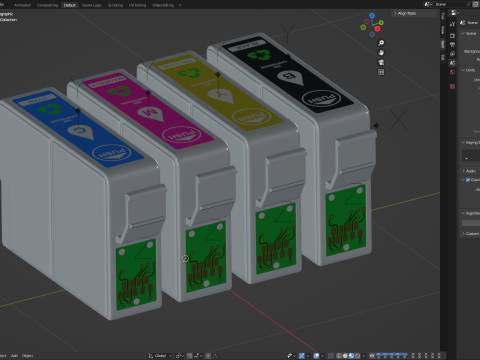Select material preview viewport shading

point(351,356)
